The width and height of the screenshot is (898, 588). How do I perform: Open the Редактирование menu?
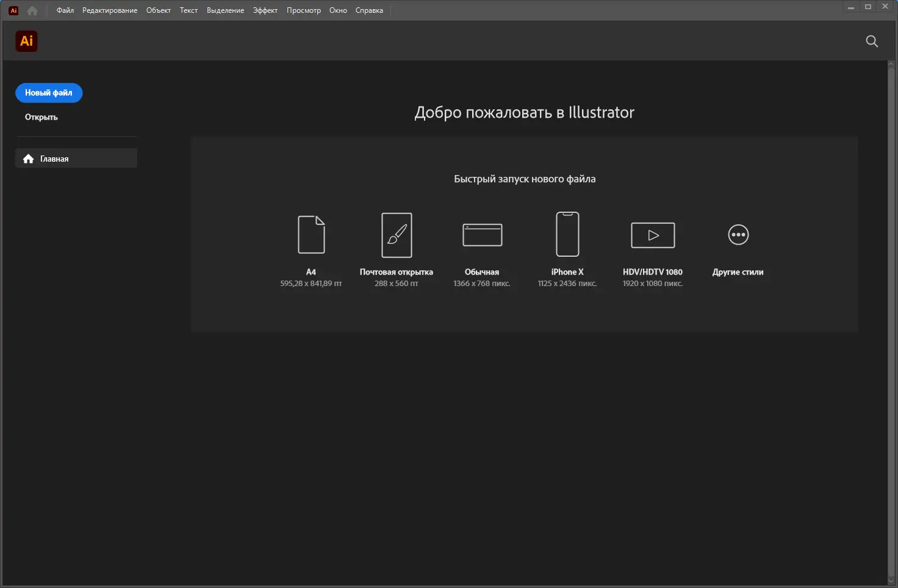[x=109, y=10]
